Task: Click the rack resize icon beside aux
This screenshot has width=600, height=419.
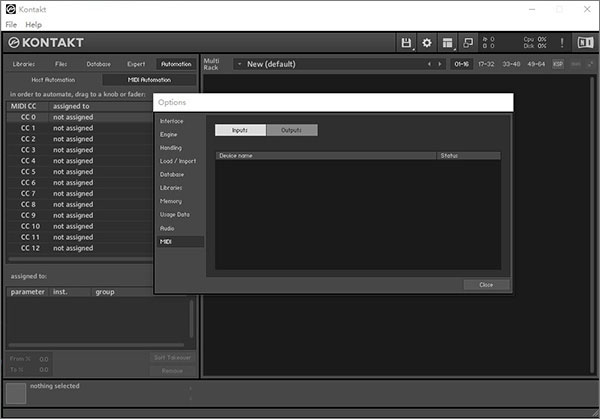Action: 590,64
